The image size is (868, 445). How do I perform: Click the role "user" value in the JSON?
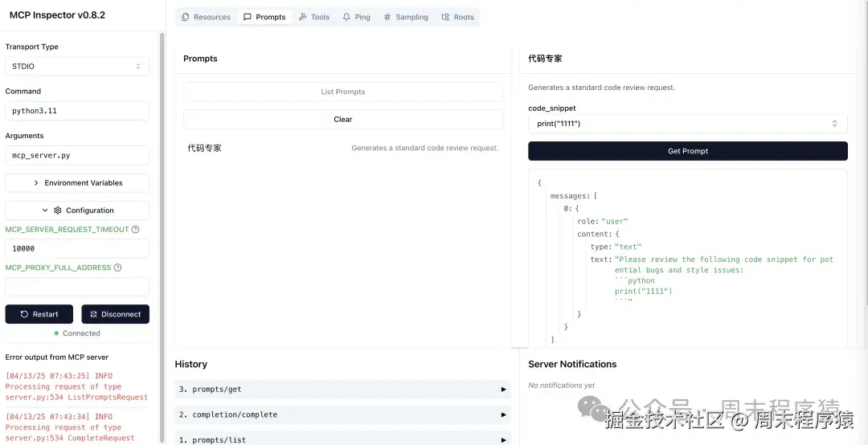click(x=615, y=222)
